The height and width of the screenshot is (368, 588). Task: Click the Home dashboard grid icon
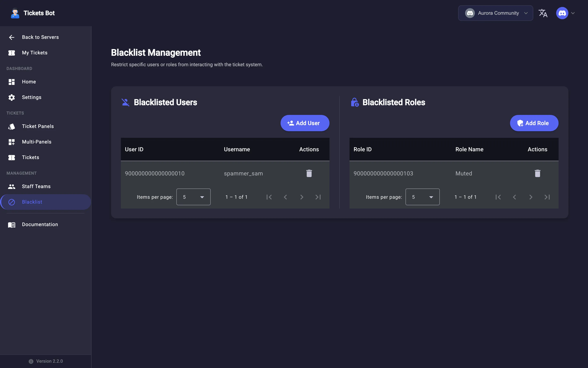click(x=12, y=82)
